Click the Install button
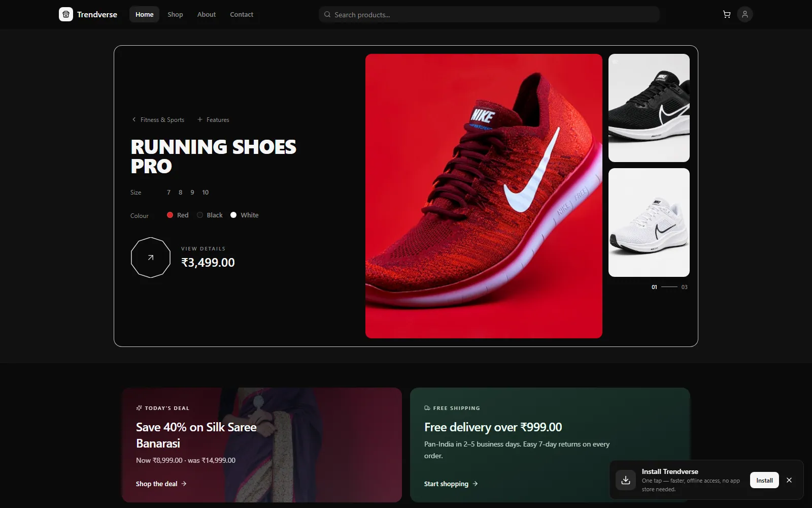Viewport: 812px width, 508px height. coord(764,480)
